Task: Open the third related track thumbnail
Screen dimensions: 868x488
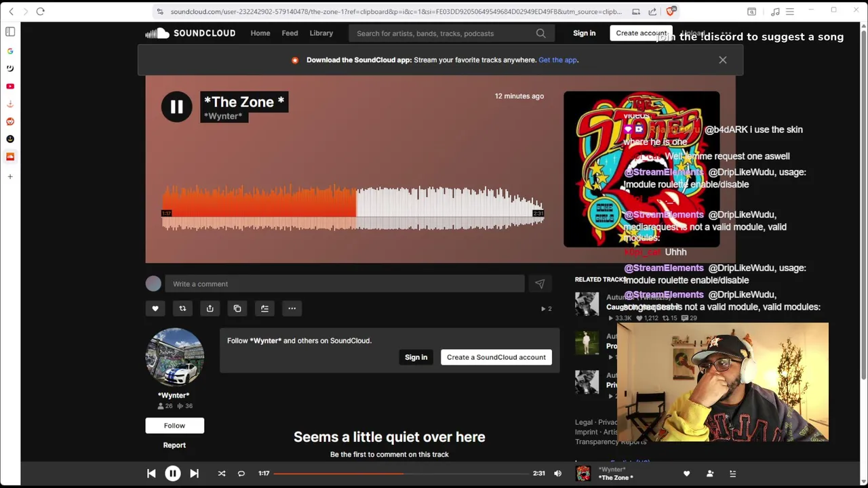Action: [x=587, y=383]
